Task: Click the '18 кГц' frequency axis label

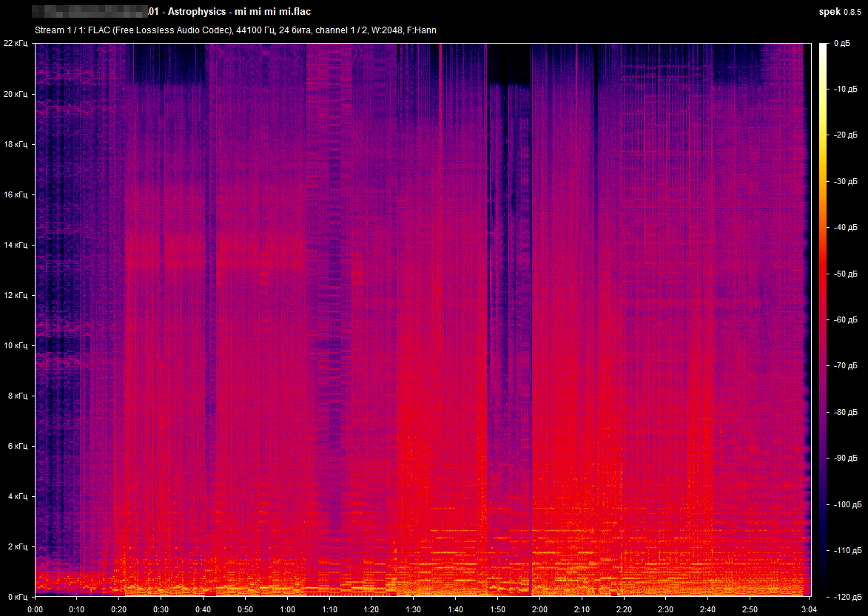Action: 15,144
